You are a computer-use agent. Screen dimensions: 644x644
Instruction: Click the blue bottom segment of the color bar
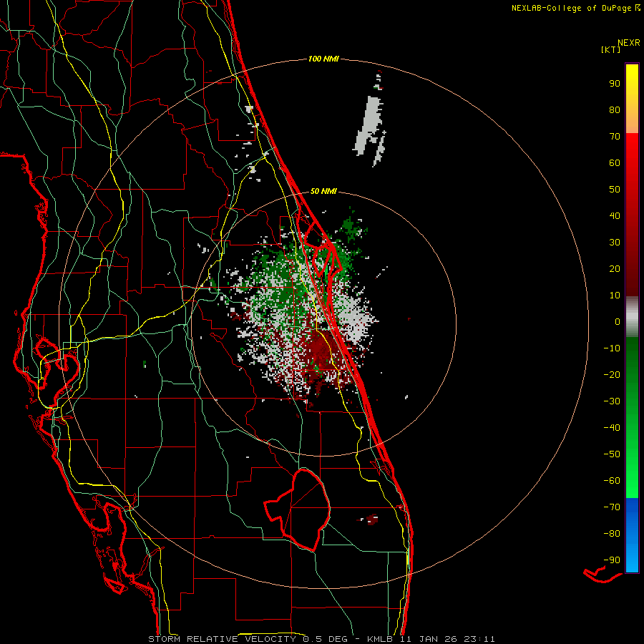coord(632,535)
